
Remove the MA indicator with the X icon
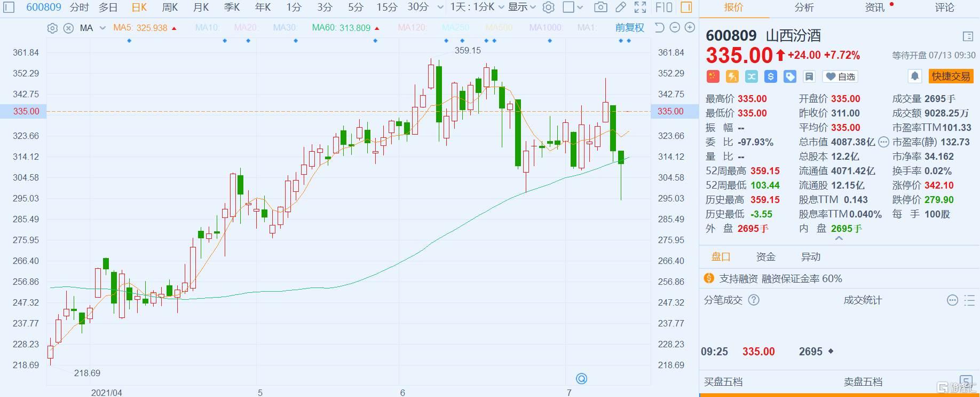[x=68, y=28]
